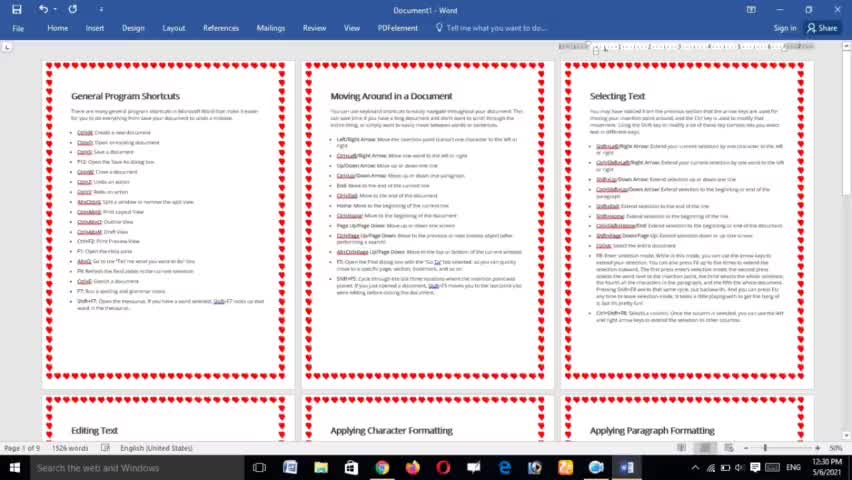Repeat the last action with the redo icon
The width and height of the screenshot is (852, 480).
(72, 9)
